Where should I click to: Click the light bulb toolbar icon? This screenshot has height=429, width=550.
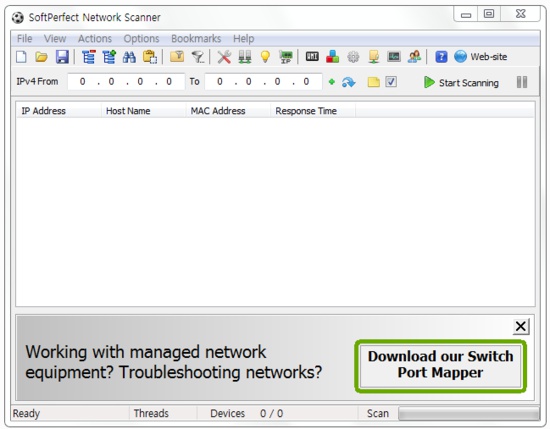click(265, 57)
